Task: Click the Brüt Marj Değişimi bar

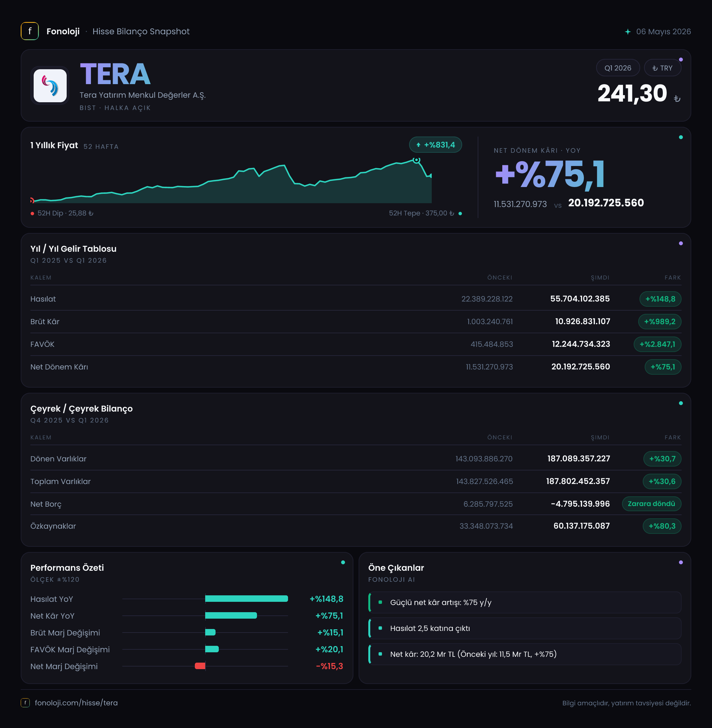Action: coord(210,632)
